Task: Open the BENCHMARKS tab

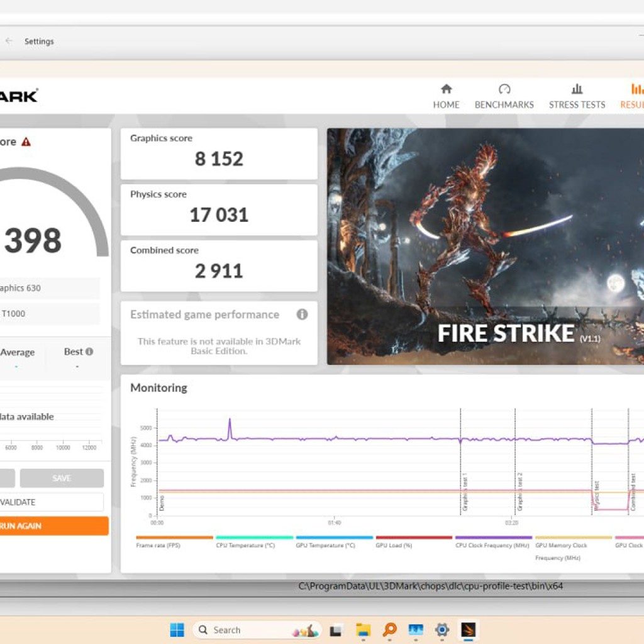Action: (x=504, y=96)
